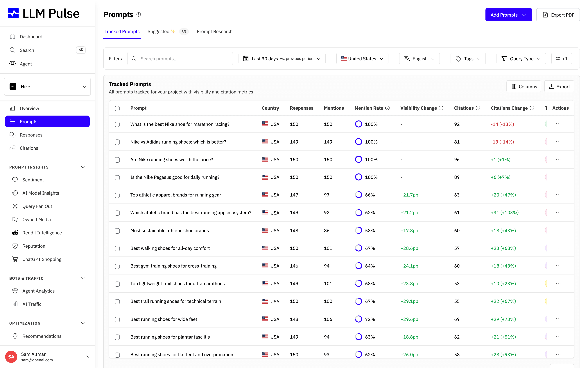This screenshot has width=588, height=368.
Task: Click the table Export button
Action: point(559,86)
